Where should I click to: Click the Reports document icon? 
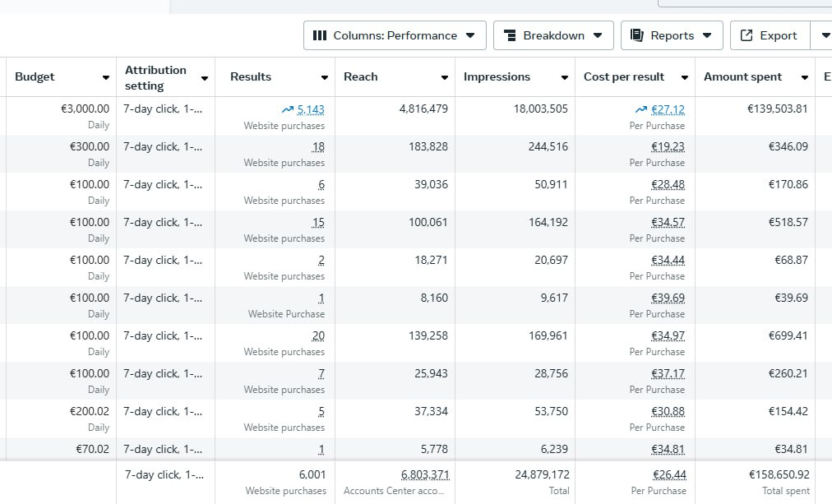coord(636,35)
